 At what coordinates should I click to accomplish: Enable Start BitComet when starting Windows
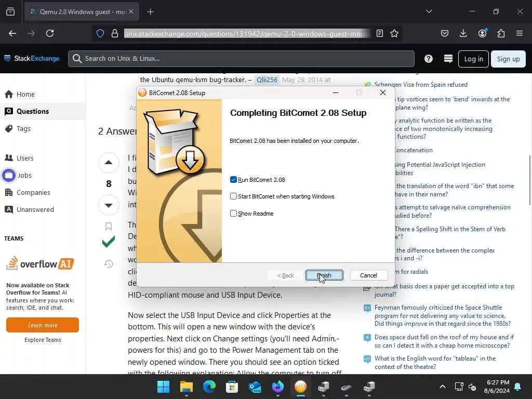click(x=233, y=196)
